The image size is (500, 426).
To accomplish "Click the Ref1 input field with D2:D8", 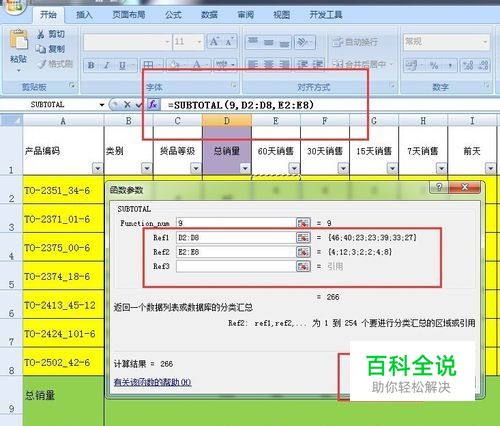I will 236,238.
